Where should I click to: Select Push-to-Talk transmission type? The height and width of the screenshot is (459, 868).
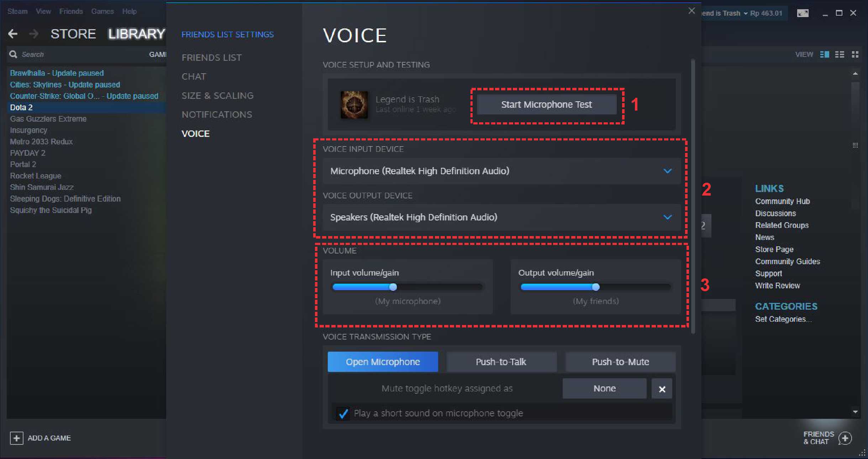501,362
